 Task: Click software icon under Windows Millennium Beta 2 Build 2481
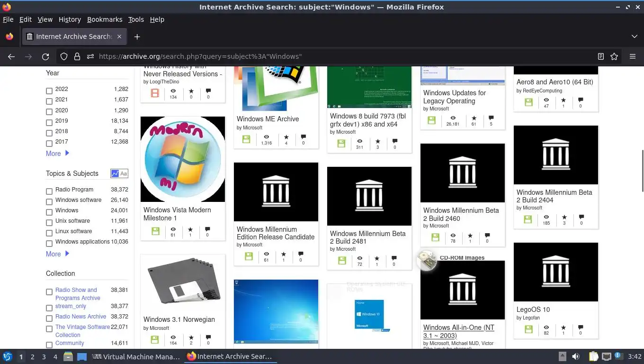pyautogui.click(x=342, y=261)
